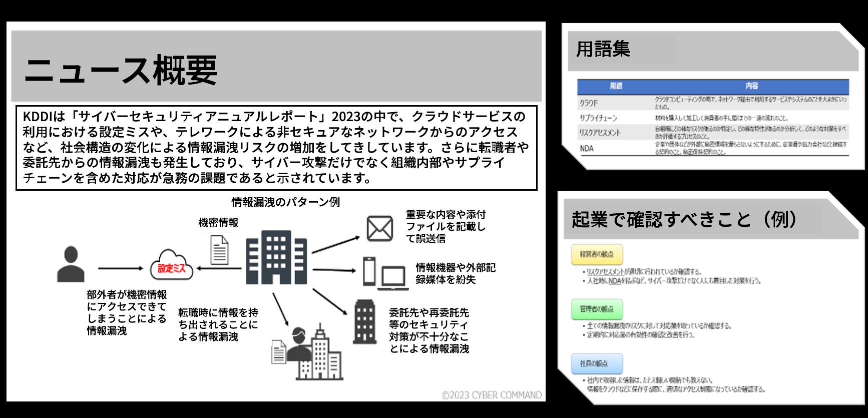
Task: Select the green 管理者の観点 label
Action: pos(597,309)
